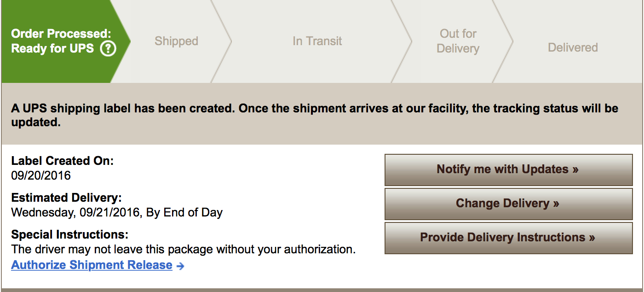The height and width of the screenshot is (292, 644).
Task: Open the Change Delivery button
Action: [x=508, y=204]
